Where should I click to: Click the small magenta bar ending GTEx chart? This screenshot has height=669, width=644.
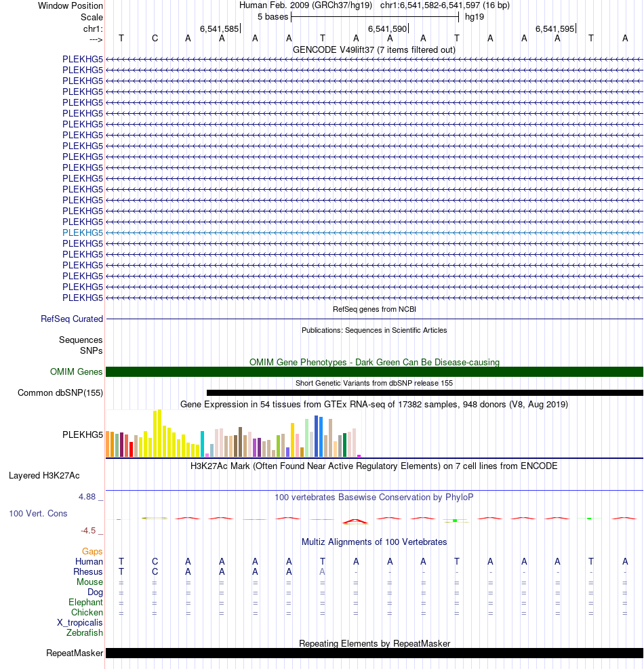pyautogui.click(x=359, y=455)
